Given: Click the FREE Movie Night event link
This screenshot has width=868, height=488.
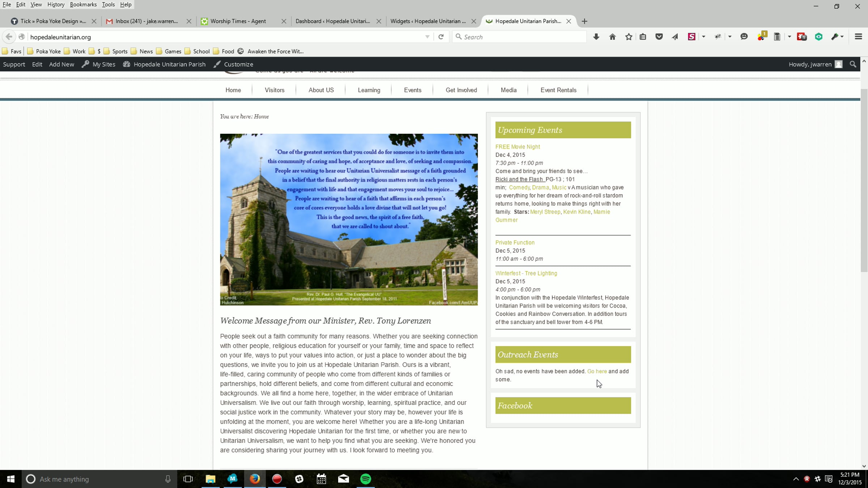Looking at the screenshot, I should [517, 147].
